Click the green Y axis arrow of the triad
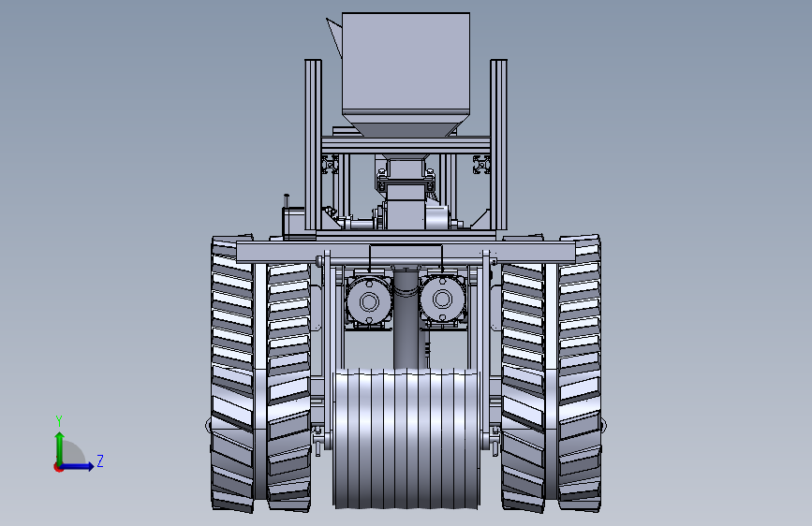Screen dimensions: 812x526 tap(60, 448)
